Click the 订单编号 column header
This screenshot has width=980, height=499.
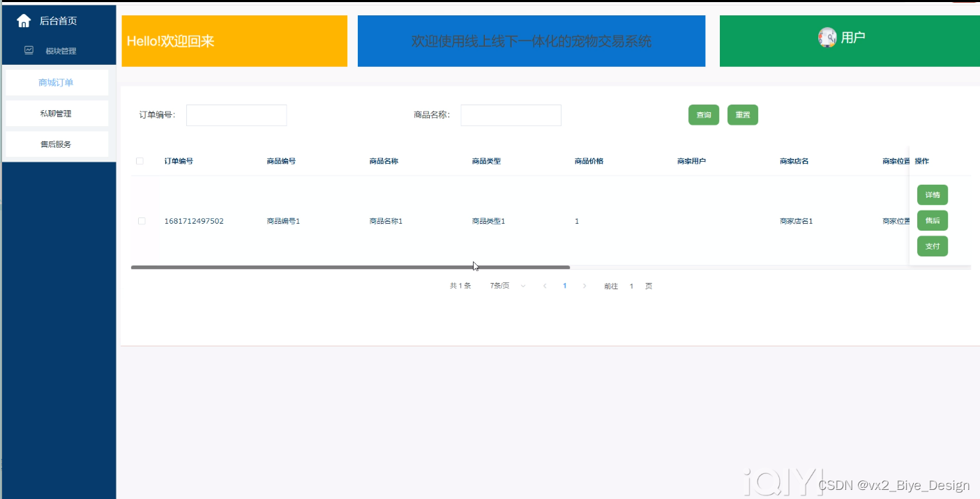coord(179,161)
